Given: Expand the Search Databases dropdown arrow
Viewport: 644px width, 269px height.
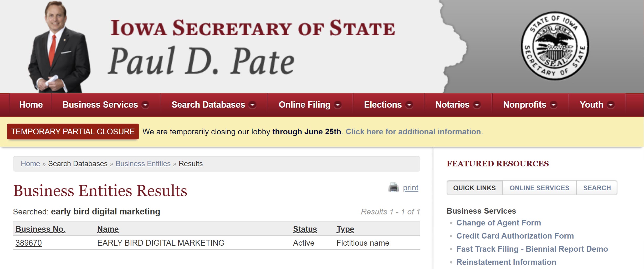Looking at the screenshot, I should tap(252, 105).
